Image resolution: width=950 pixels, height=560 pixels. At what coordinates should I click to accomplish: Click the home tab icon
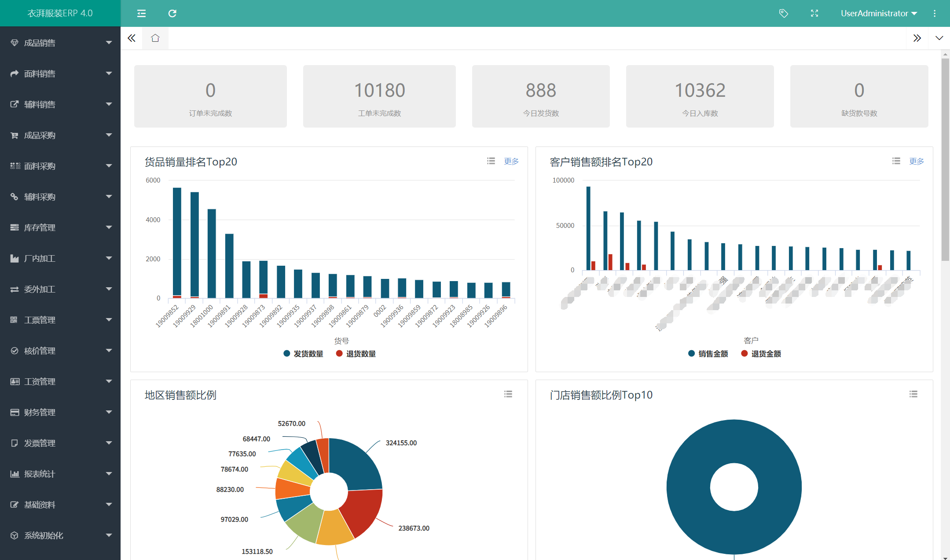pyautogui.click(x=155, y=38)
